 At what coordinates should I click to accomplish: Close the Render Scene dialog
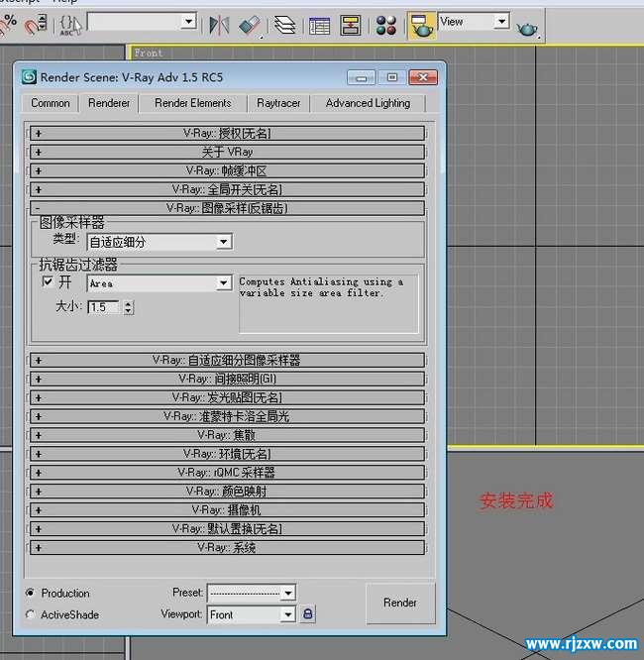pyautogui.click(x=423, y=77)
